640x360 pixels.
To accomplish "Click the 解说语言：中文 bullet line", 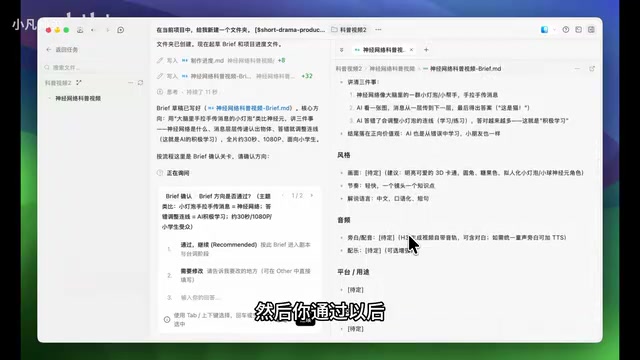I will pos(388,199).
